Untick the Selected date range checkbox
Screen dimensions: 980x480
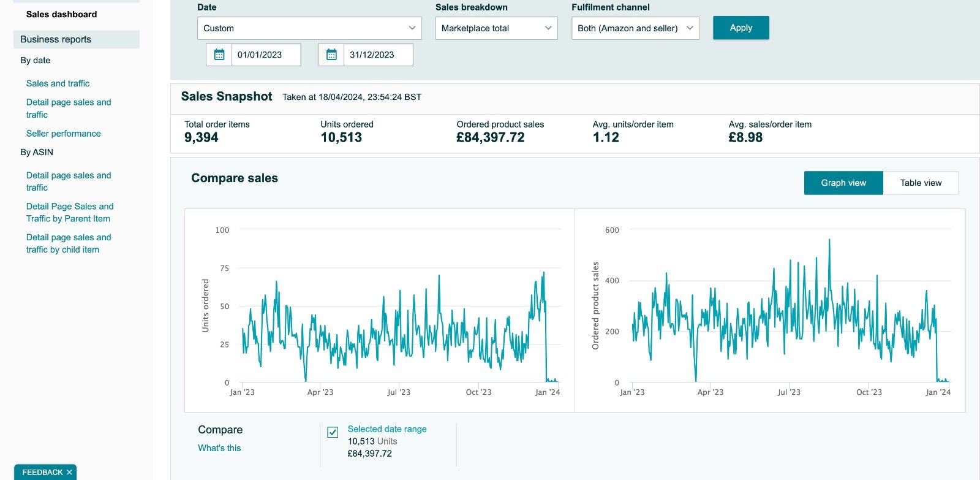(333, 432)
